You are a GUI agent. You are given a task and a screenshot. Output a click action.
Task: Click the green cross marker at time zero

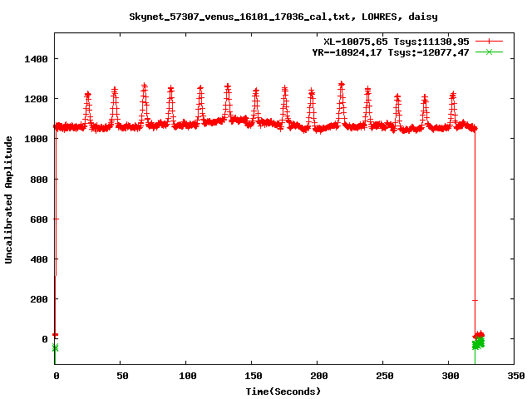tap(55, 347)
